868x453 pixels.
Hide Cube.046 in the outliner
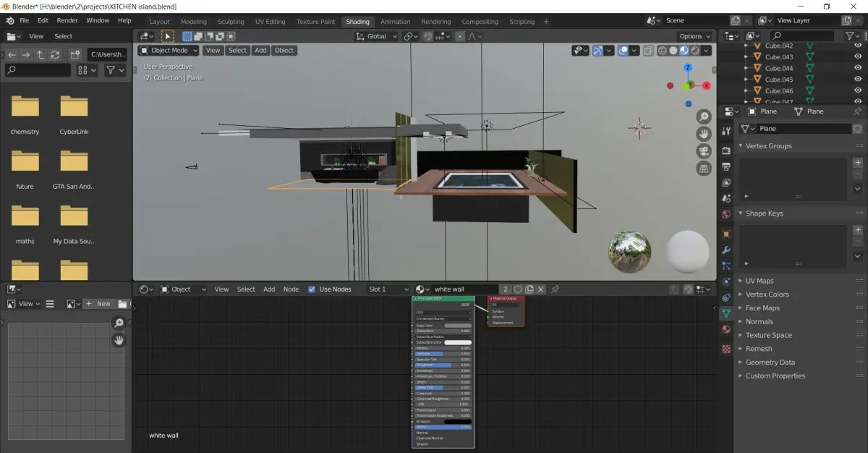point(858,91)
